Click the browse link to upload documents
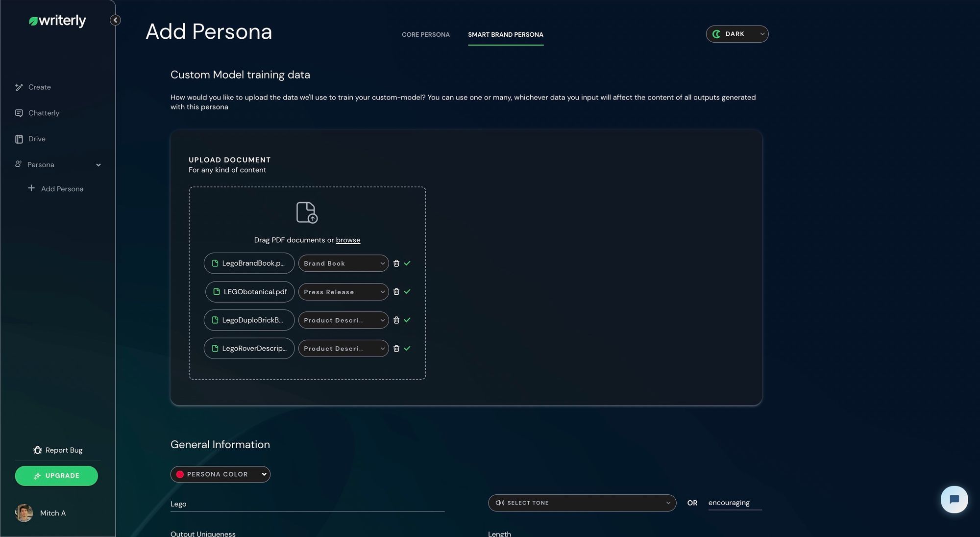The width and height of the screenshot is (980, 537). pyautogui.click(x=348, y=240)
